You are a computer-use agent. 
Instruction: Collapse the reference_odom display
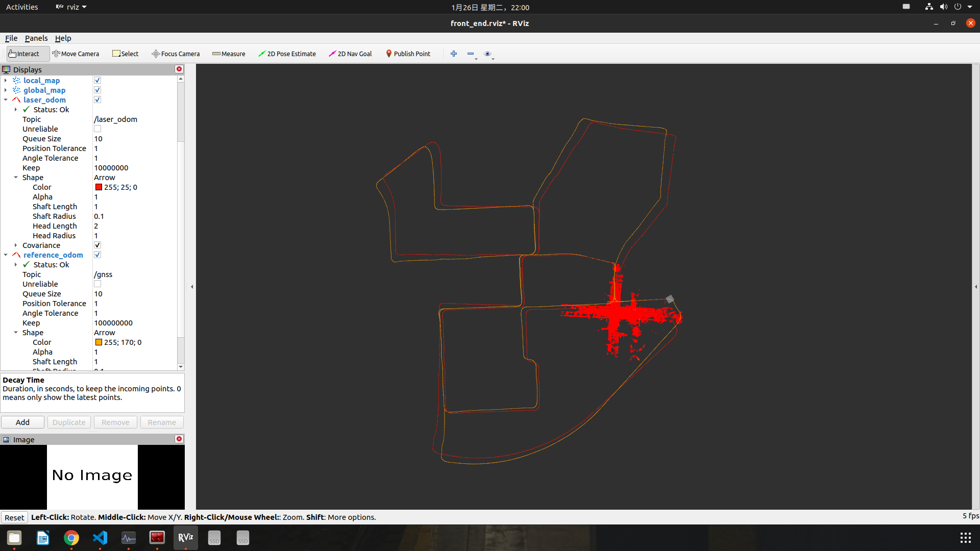click(x=6, y=255)
